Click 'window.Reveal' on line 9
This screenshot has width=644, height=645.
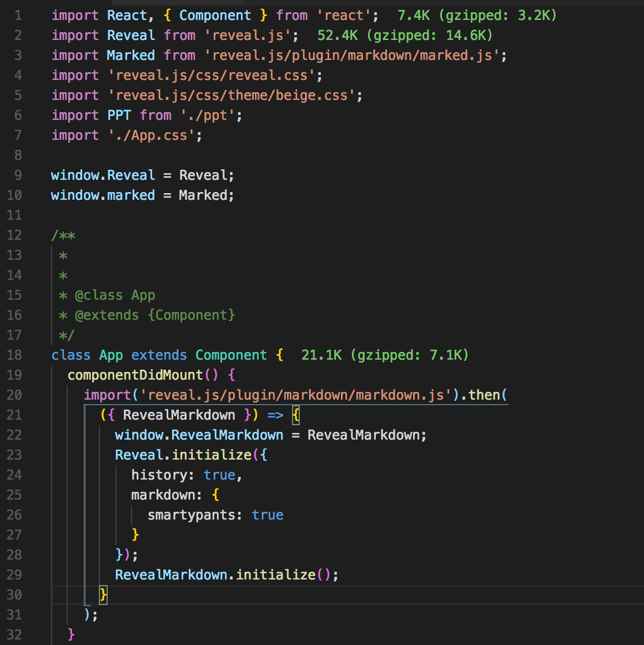(x=103, y=175)
